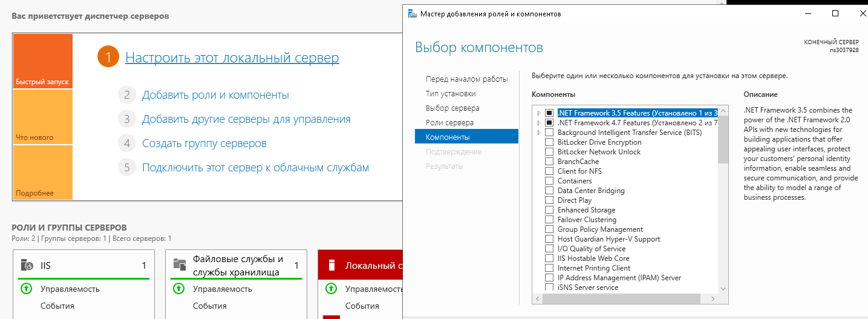Click the Local Server tile icon

click(331, 265)
